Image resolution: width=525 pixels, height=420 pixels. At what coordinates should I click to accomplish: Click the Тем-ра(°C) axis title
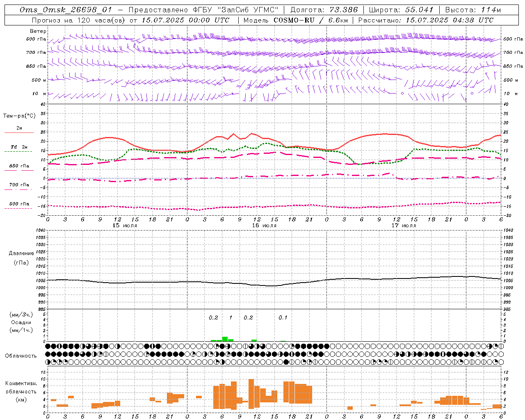19,116
